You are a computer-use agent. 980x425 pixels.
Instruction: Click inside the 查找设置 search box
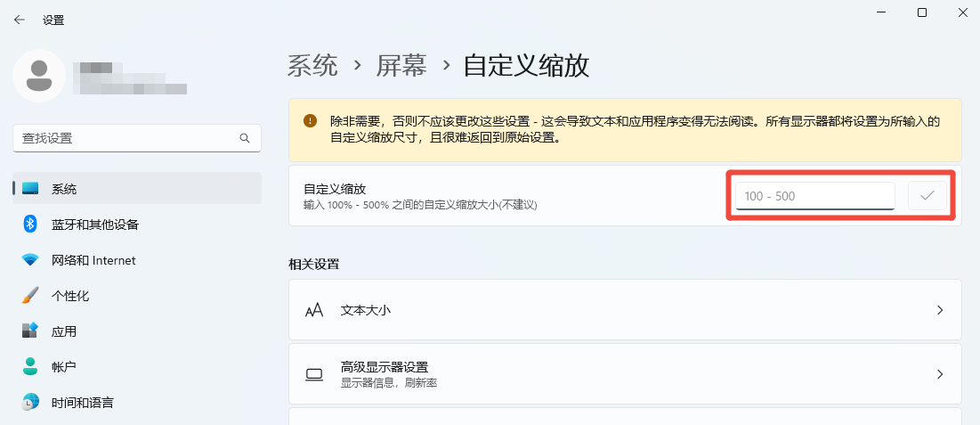[x=125, y=138]
